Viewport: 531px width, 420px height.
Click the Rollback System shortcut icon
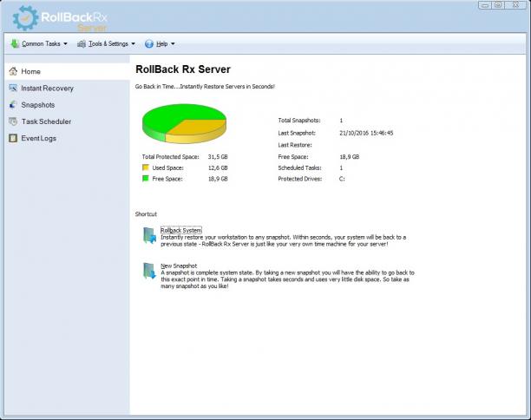click(x=149, y=235)
